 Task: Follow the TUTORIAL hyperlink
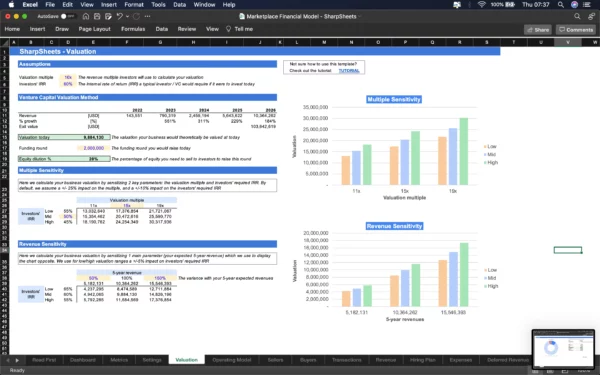[349, 71]
